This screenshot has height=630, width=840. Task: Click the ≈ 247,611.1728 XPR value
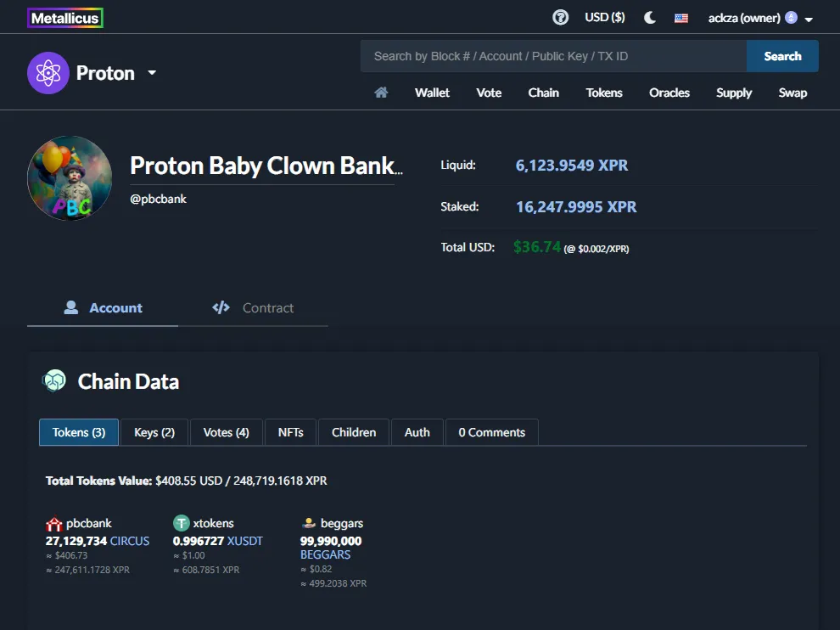pyautogui.click(x=88, y=570)
